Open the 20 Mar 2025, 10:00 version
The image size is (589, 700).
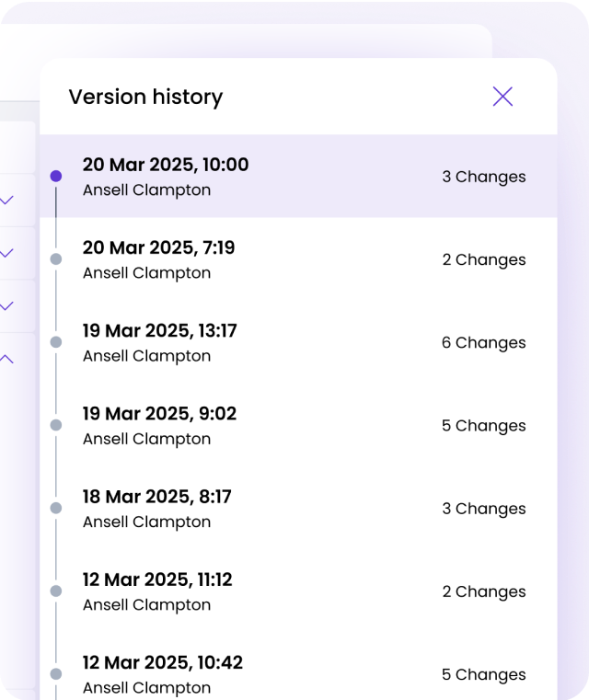tap(166, 166)
